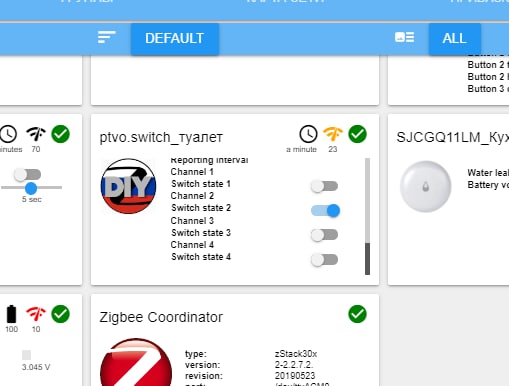Open ptvo.switch_туалет device title

[x=161, y=137]
